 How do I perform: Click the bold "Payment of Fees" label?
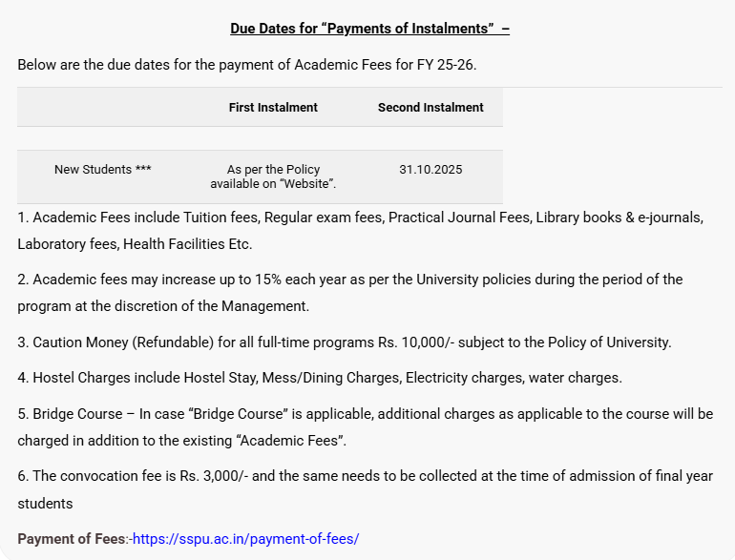[x=72, y=539]
